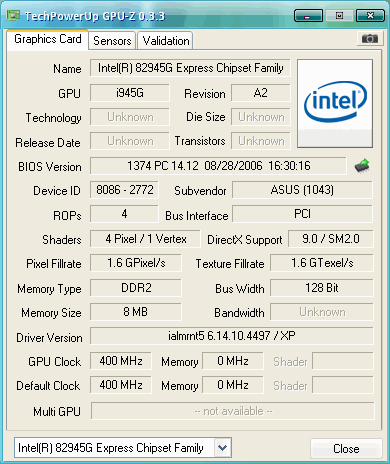Image resolution: width=390 pixels, height=464 pixels.
Task: Click the 'Driver Version' label
Action: 49,338
